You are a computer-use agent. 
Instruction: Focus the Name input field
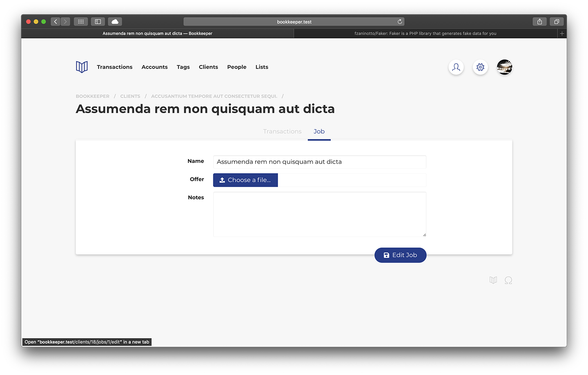(320, 162)
